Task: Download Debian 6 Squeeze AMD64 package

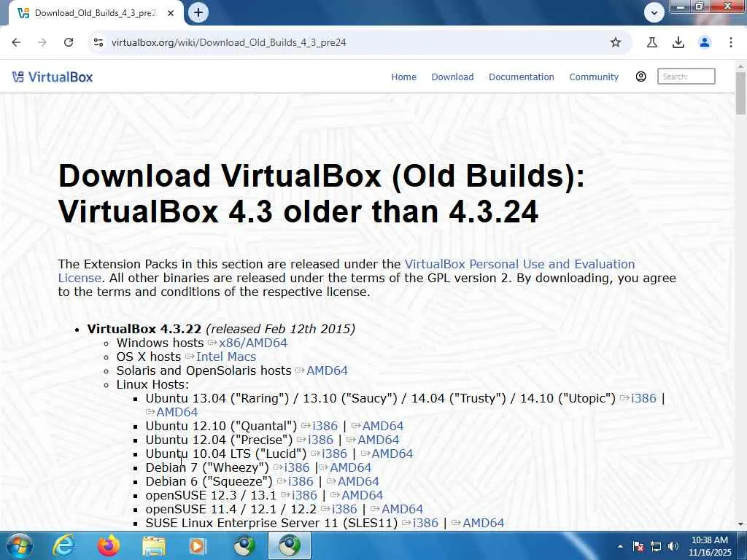Action: (358, 481)
